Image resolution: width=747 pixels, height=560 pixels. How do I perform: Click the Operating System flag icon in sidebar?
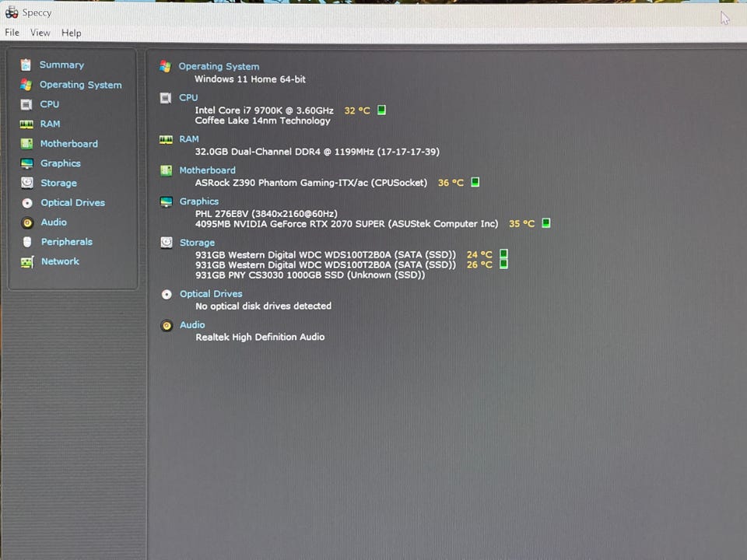[x=26, y=85]
